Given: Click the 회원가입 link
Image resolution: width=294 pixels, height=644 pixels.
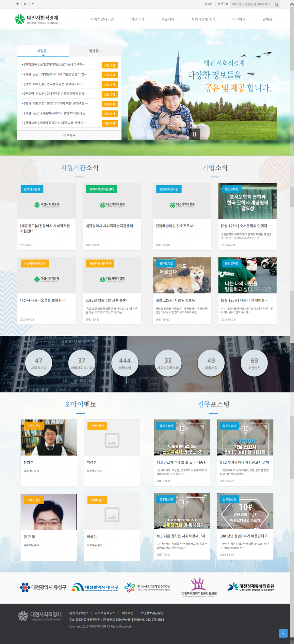Looking at the screenshot, I should point(223,4).
